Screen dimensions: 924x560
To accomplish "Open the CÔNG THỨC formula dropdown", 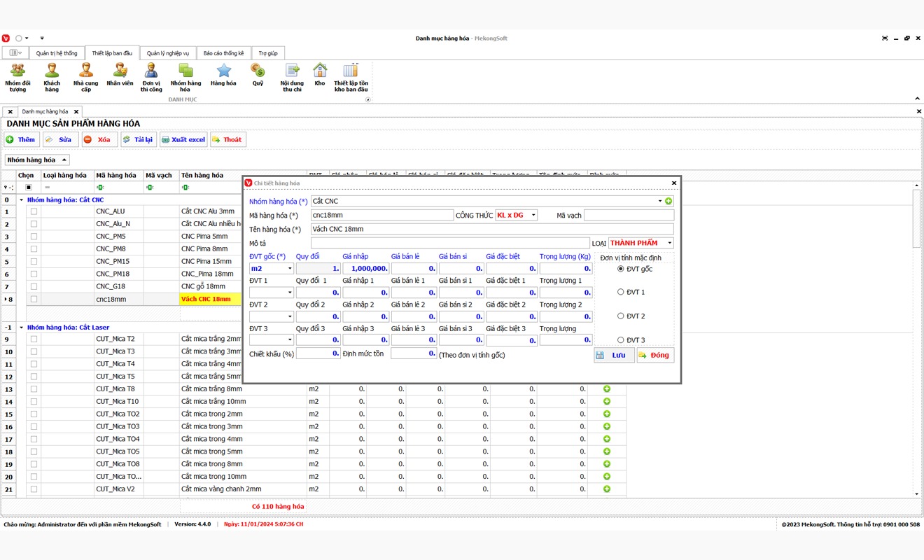I will coord(533,216).
